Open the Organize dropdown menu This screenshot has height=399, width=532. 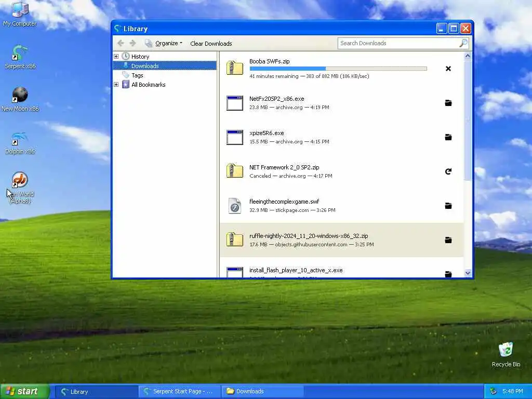point(164,43)
